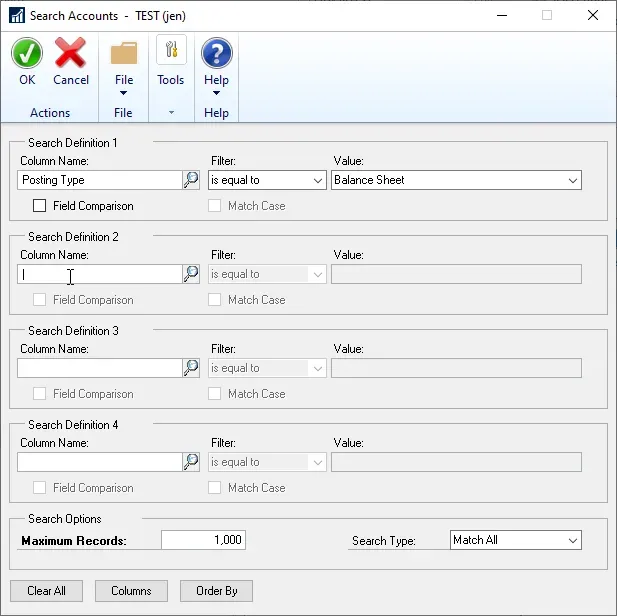Image resolution: width=617 pixels, height=616 pixels.
Task: Toggle Field Comparison in Search Definition 2
Action: [40, 300]
